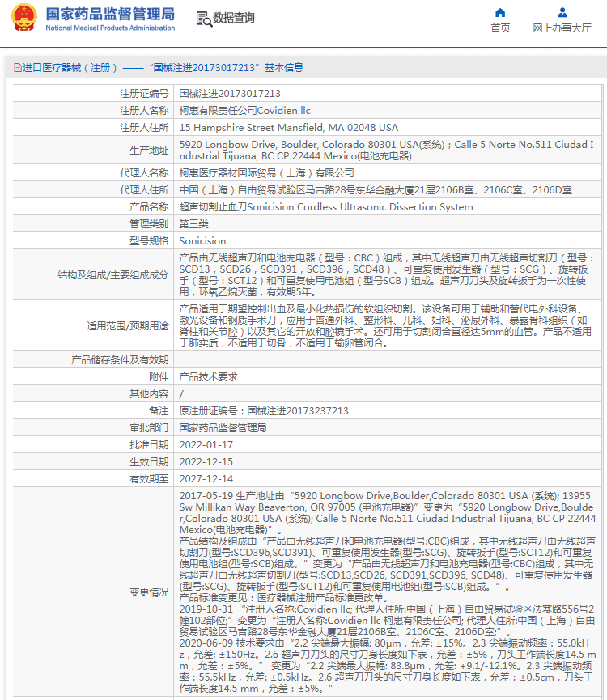Click the 变更情况 row label
This screenshot has width=607, height=700.
[149, 592]
